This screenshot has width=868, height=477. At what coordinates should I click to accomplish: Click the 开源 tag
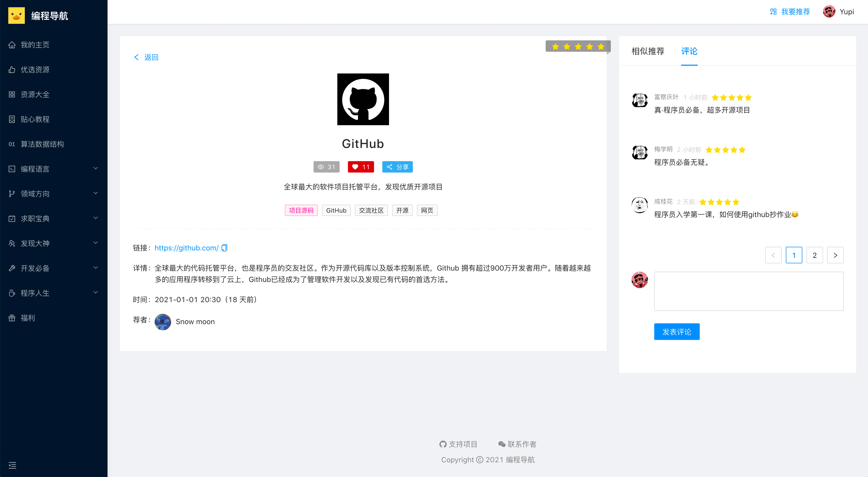coord(402,210)
